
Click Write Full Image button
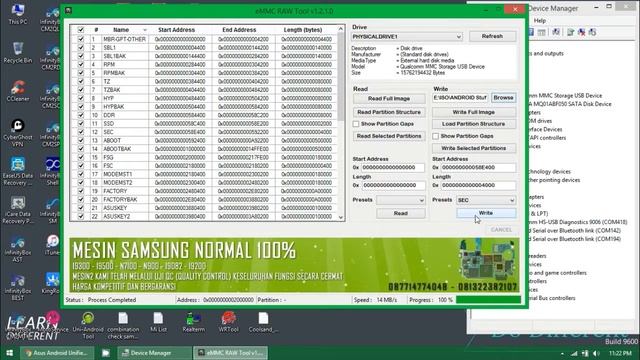coord(473,112)
